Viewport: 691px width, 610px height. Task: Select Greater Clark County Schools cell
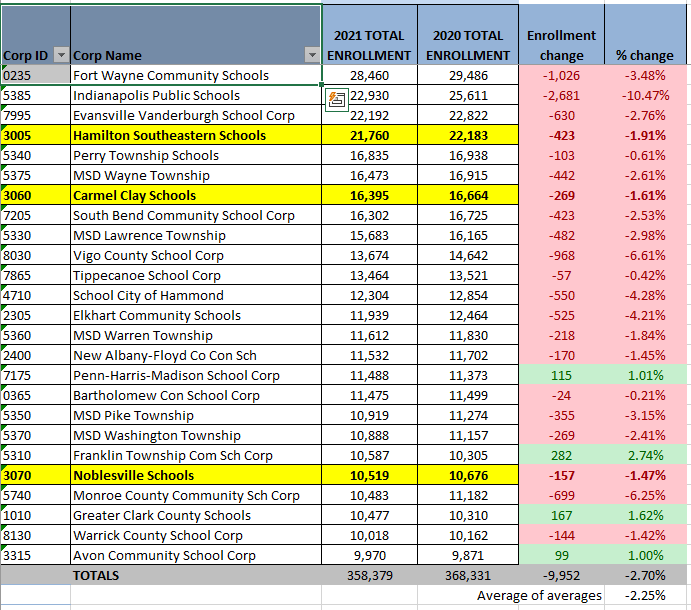(x=196, y=515)
